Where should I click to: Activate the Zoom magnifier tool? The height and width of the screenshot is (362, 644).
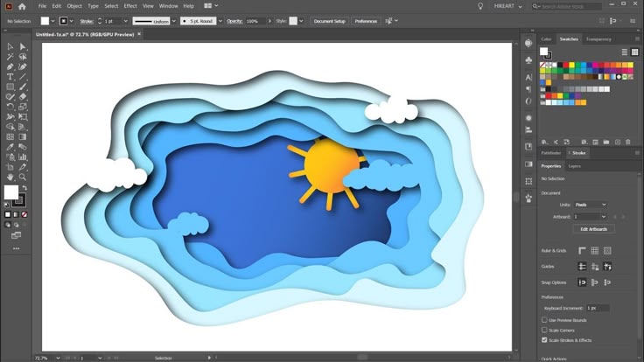click(x=23, y=177)
